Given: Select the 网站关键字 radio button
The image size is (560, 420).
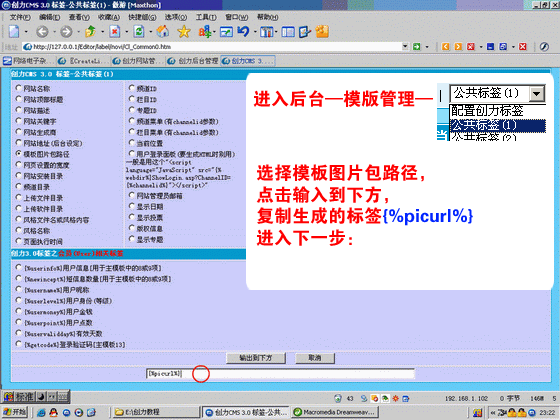Looking at the screenshot, I should pos(19,120).
